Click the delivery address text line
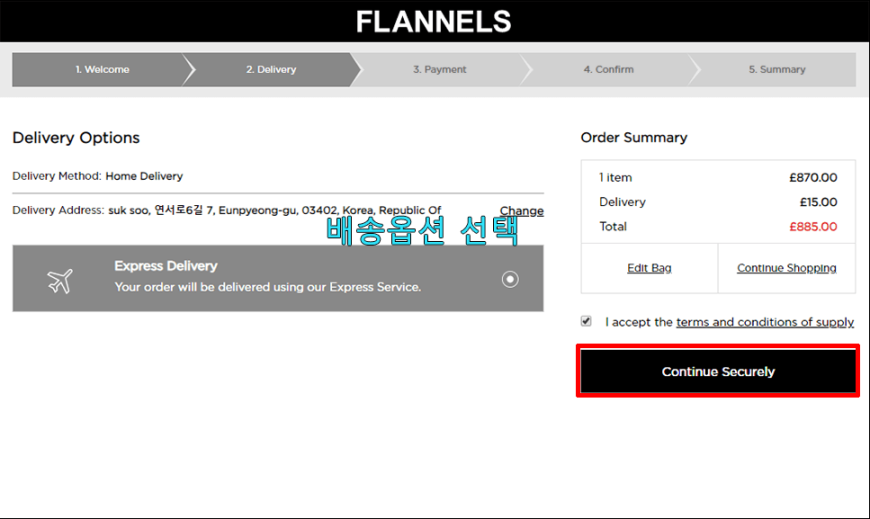The image size is (870, 519). tap(274, 211)
